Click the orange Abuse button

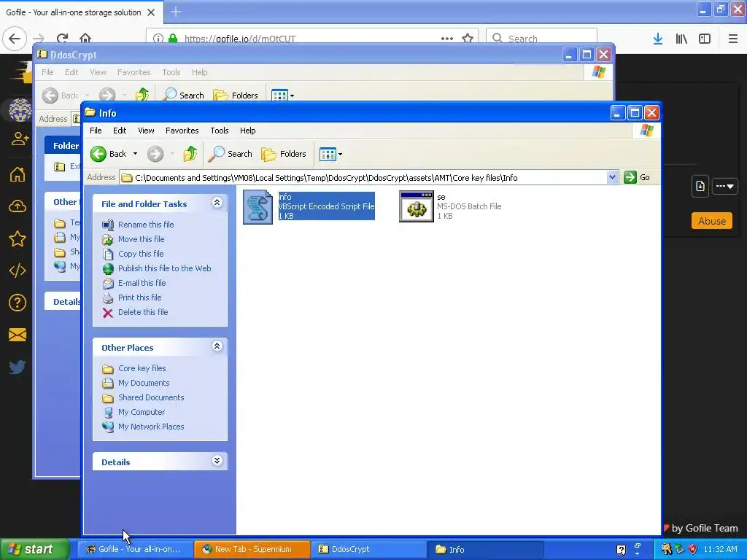712,221
